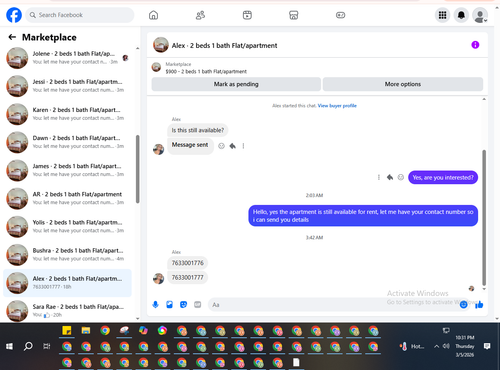
Task: Click the chat messages scrollbar
Action: tap(484, 217)
